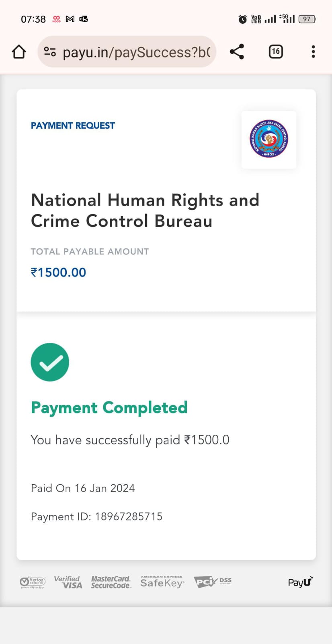Tap the Gmail notification icon in status bar

(70, 19)
